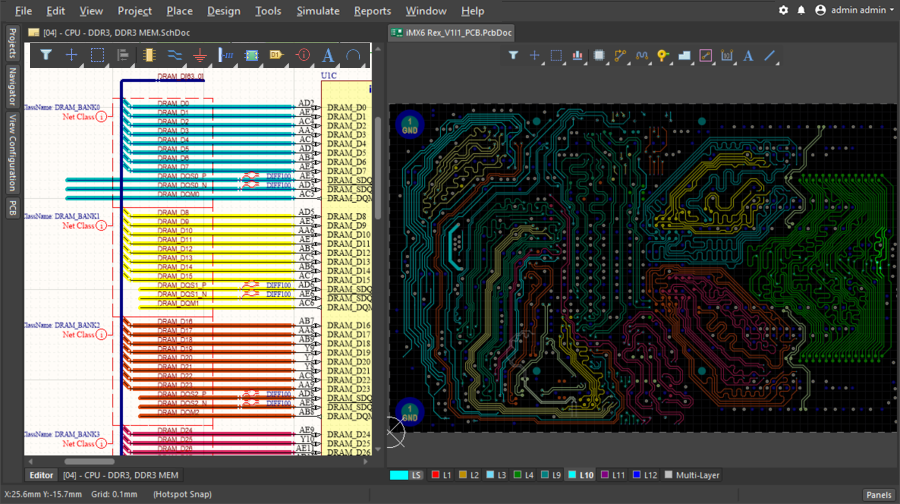Screen dimensions: 900x504
Task: Select the [04] - CPU - DDR3 sheet tab
Action: point(121,475)
